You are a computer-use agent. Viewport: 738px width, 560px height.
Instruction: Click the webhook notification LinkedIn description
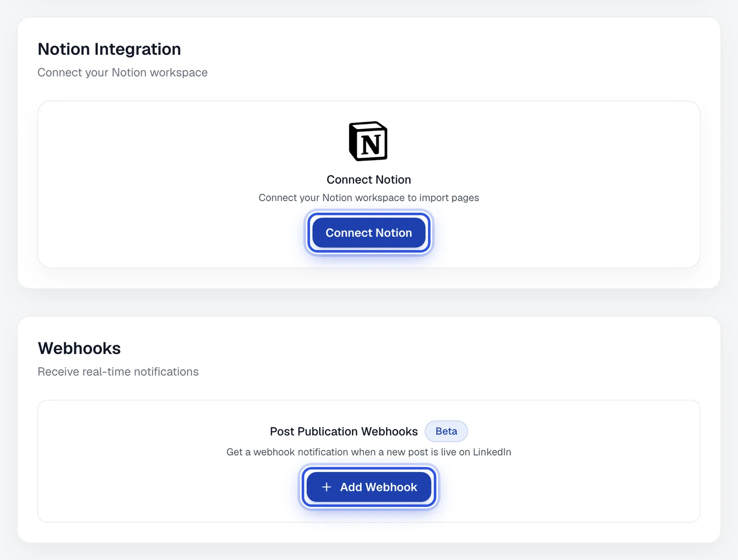click(x=369, y=452)
